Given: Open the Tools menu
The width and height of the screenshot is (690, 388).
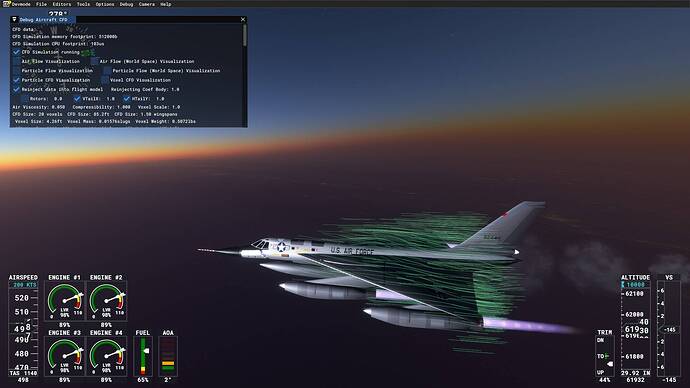Looking at the screenshot, I should (x=83, y=4).
